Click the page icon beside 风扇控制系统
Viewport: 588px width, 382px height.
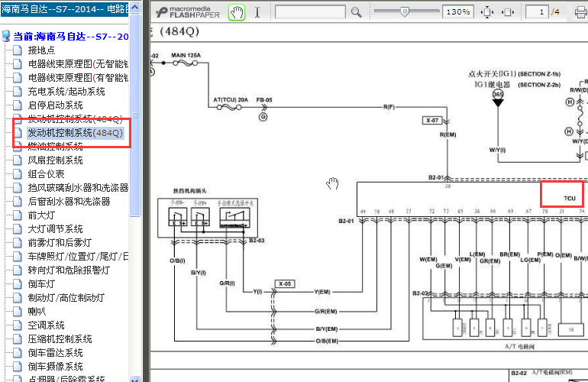click(x=18, y=160)
